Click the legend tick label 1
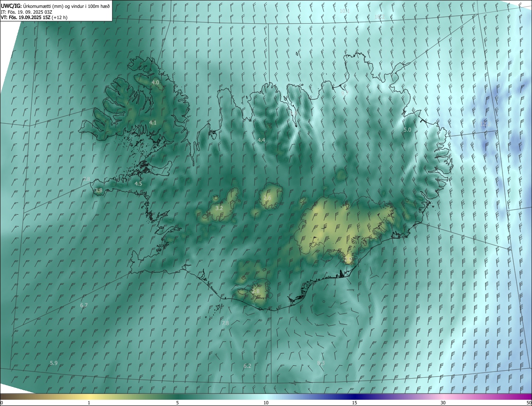 (89, 403)
